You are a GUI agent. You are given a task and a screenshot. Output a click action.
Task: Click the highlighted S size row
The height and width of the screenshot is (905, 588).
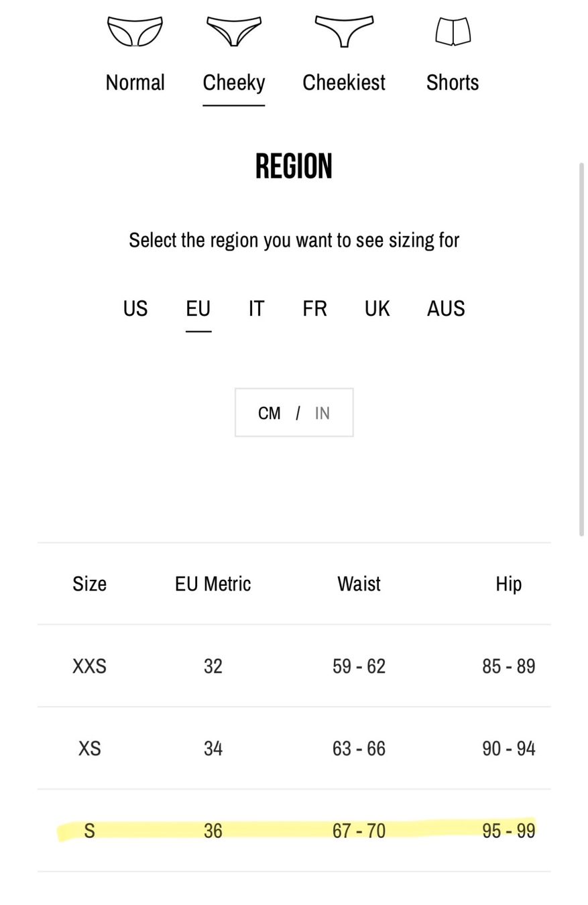point(294,831)
